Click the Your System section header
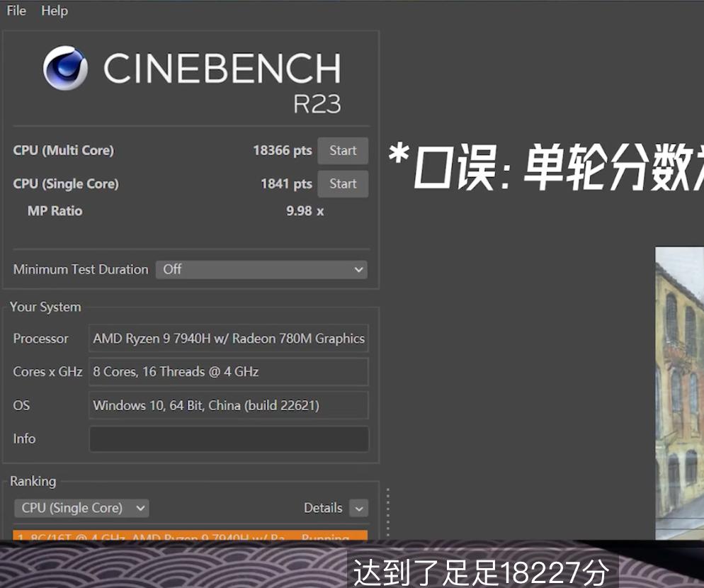This screenshot has height=588, width=704. click(45, 307)
